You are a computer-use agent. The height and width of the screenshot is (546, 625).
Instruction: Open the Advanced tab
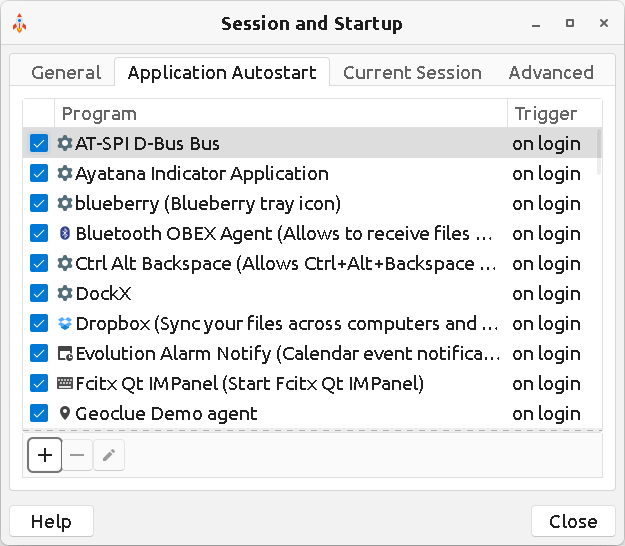551,72
